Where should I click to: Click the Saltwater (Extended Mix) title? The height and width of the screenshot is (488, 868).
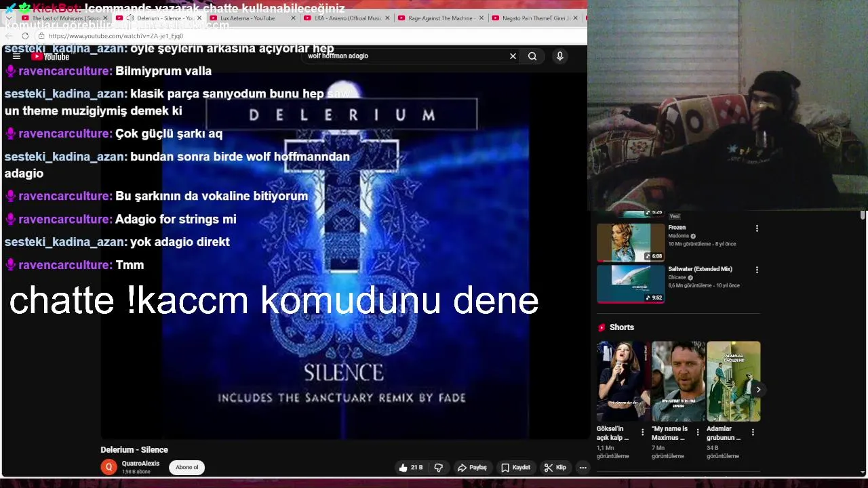[x=700, y=269]
